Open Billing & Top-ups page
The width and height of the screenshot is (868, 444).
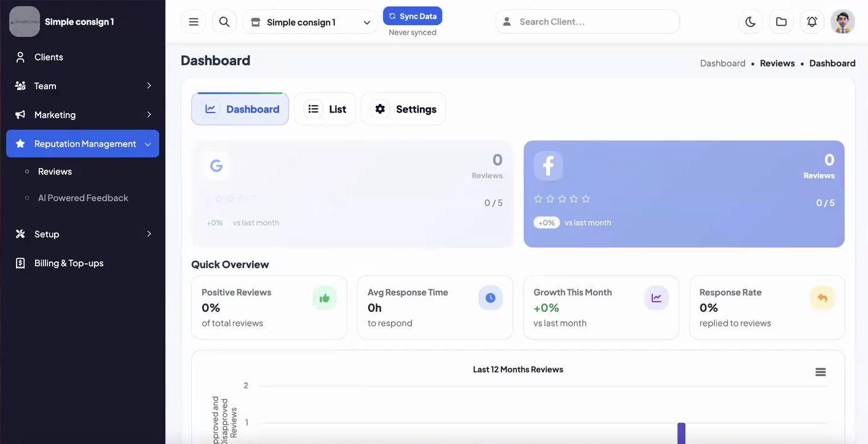(82, 263)
